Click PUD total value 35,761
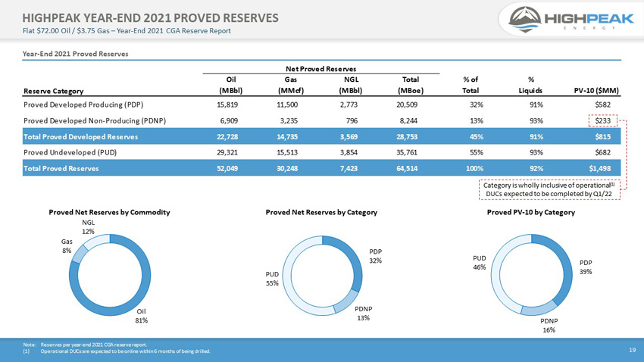Viewport: 644px width, 362px height. click(407, 152)
